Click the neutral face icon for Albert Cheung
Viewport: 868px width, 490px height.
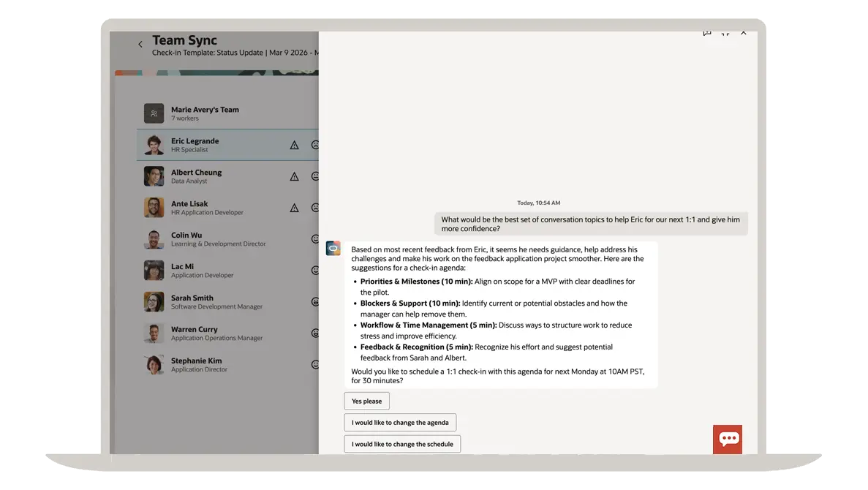pyautogui.click(x=315, y=177)
